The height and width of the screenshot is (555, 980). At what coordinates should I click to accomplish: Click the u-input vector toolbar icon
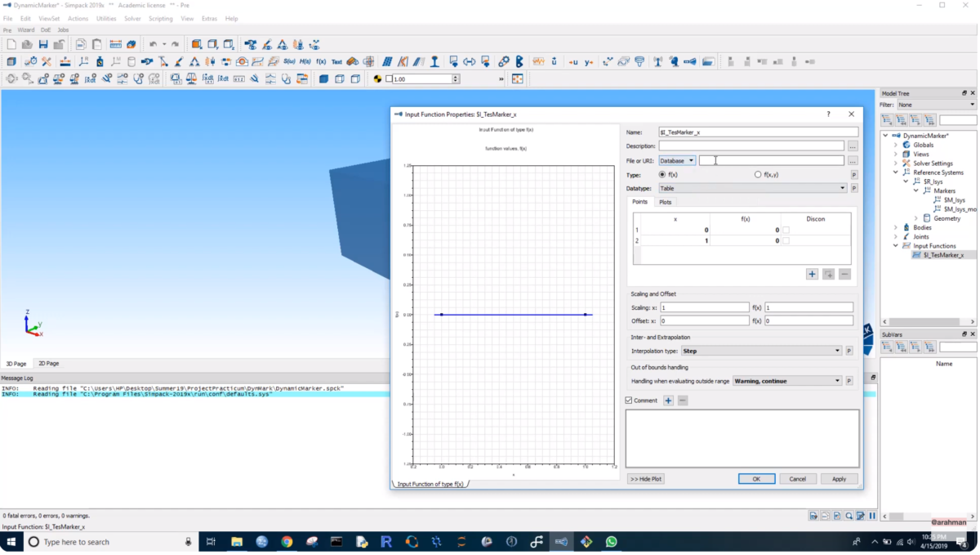573,61
